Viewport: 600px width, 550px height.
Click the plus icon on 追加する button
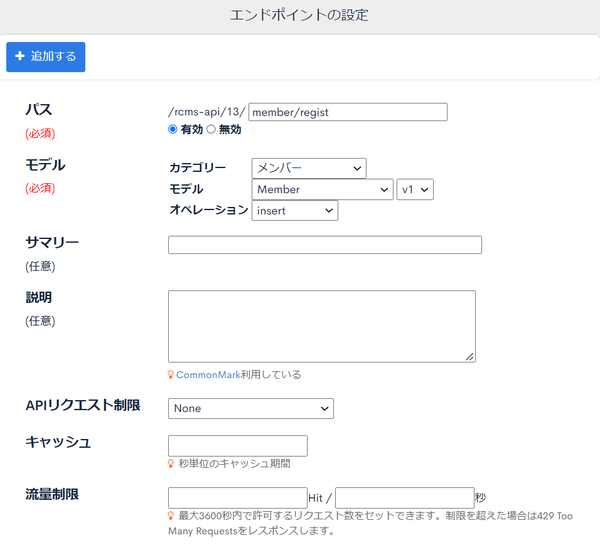(20, 56)
